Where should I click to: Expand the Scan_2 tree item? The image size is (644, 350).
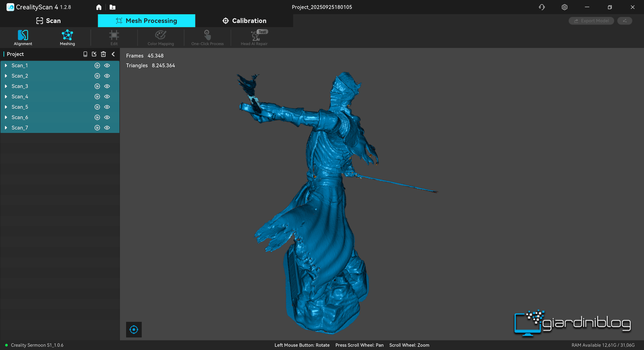pyautogui.click(x=6, y=76)
